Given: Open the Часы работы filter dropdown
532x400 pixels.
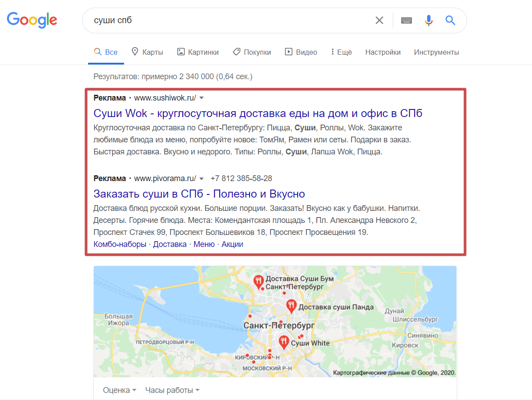Looking at the screenshot, I should click(x=172, y=390).
